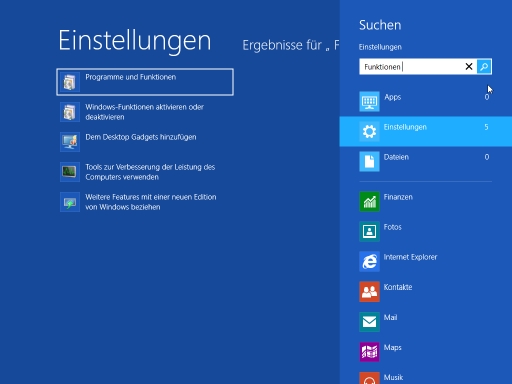Click the Apps keyboard icon
Screen dimensions: 512x384
(369, 101)
